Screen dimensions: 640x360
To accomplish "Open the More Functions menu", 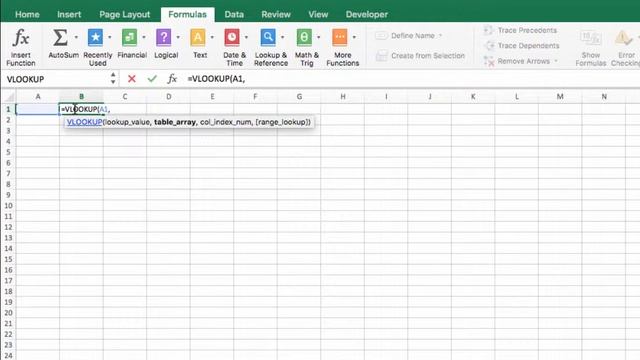I will (342, 47).
